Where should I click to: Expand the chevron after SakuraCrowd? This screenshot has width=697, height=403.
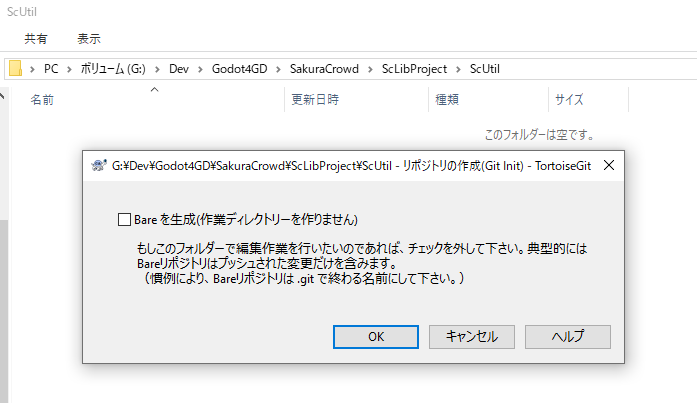click(370, 69)
